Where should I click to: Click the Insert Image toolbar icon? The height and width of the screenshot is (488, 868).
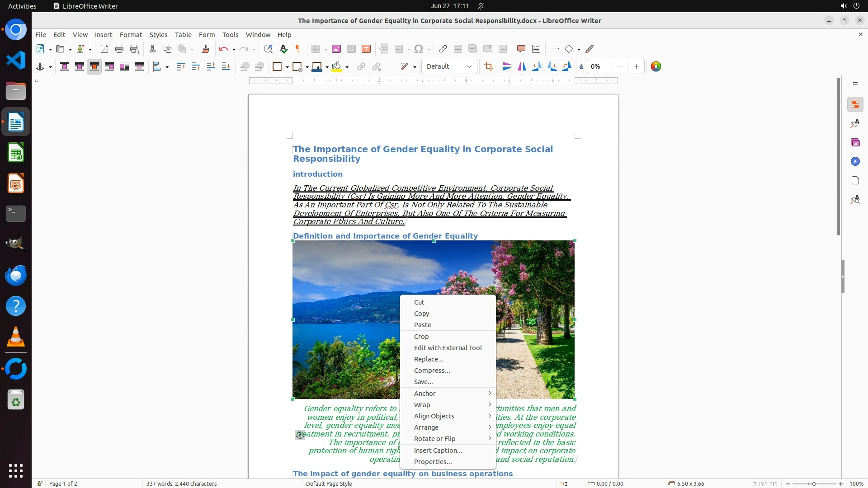[336, 49]
